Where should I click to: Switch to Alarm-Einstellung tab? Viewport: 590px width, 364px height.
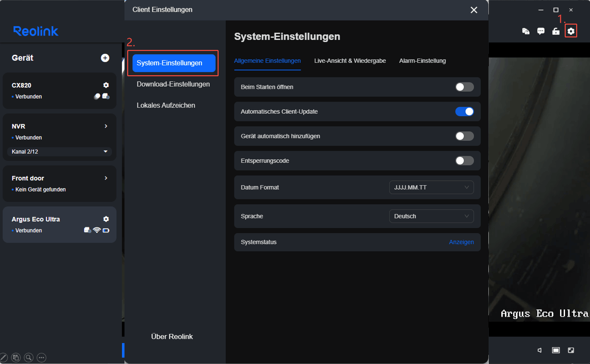[422, 61]
